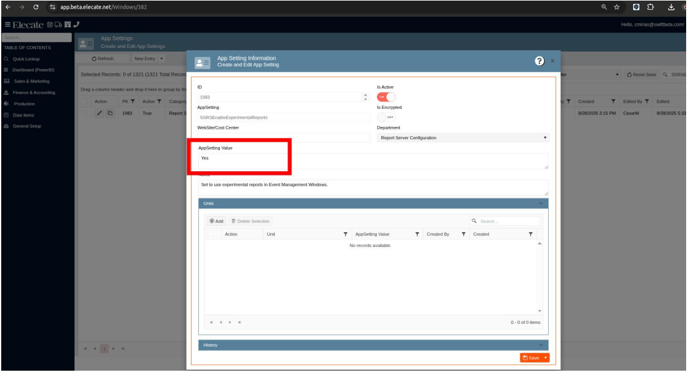The height and width of the screenshot is (375, 688).
Task: Expand the History panel
Action: pyautogui.click(x=541, y=345)
